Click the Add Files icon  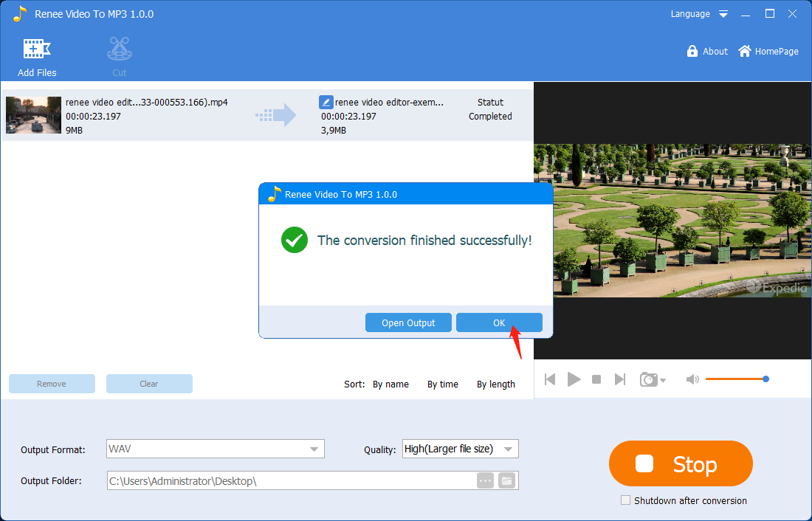tap(37, 49)
